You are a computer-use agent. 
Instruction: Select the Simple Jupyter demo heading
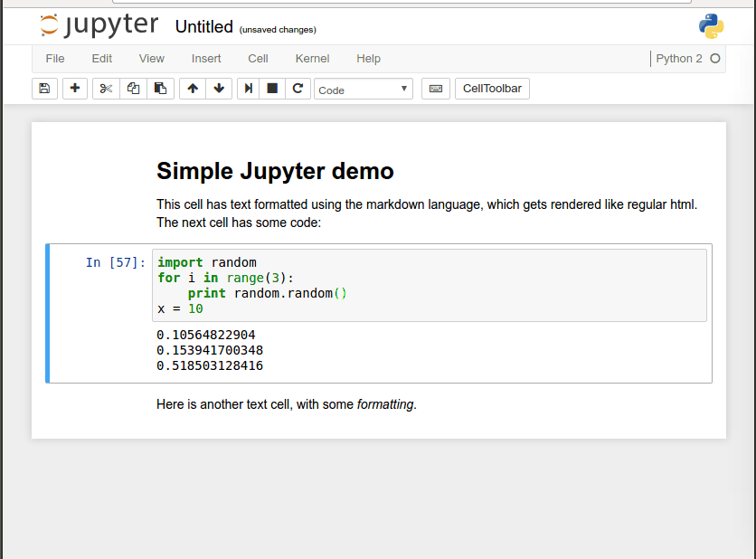click(275, 171)
